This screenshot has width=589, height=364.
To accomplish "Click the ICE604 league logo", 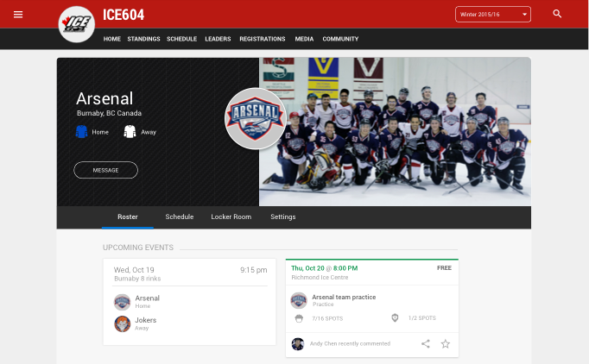I will pos(77,24).
